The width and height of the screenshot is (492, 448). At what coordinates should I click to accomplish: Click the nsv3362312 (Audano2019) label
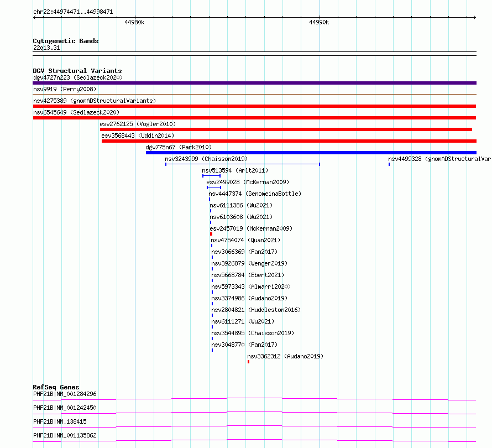coord(285,356)
